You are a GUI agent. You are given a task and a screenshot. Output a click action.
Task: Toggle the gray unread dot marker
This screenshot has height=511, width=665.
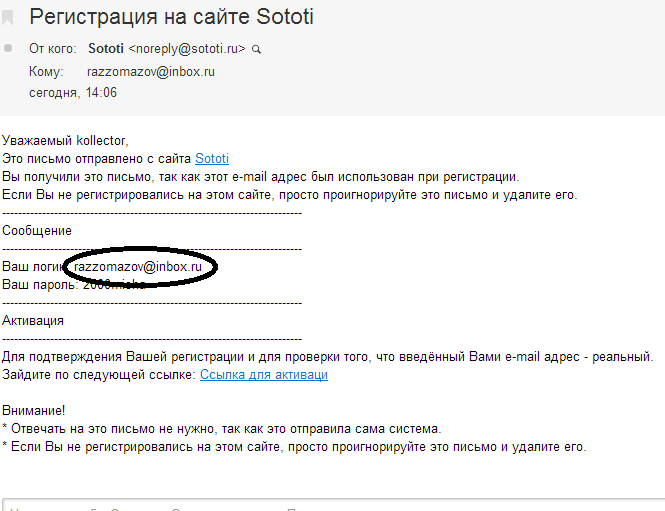click(x=9, y=48)
